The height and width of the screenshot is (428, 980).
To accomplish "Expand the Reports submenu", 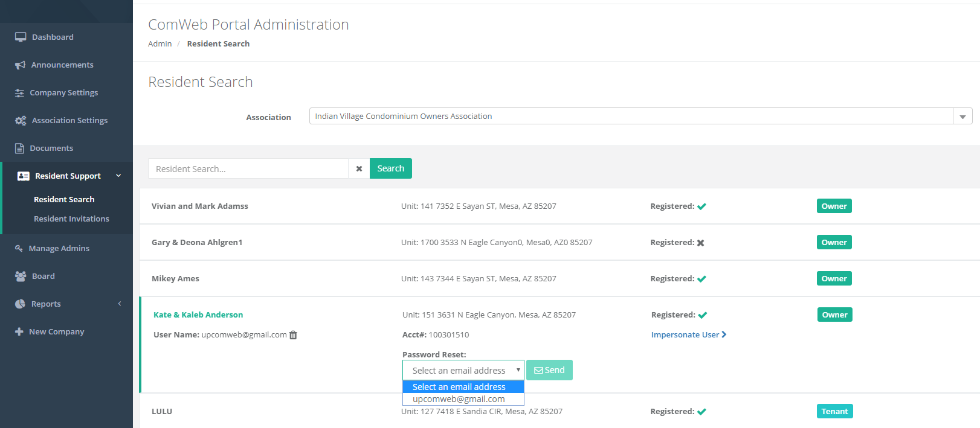I will point(120,304).
